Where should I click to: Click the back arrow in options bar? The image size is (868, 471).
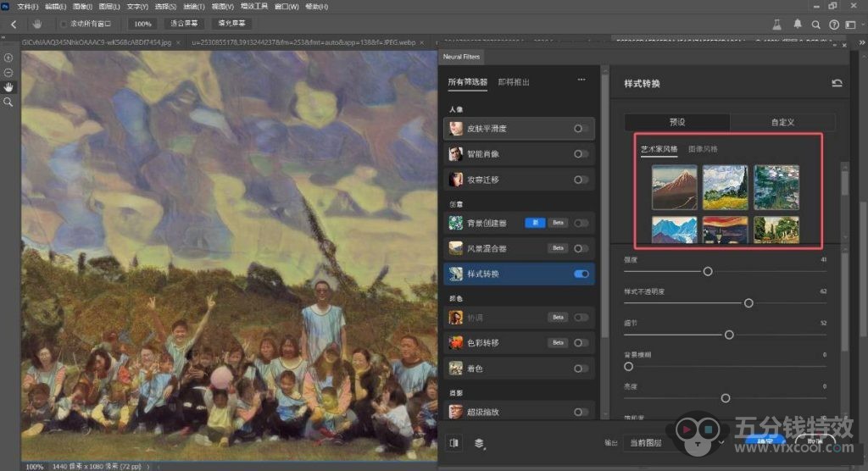(x=14, y=24)
